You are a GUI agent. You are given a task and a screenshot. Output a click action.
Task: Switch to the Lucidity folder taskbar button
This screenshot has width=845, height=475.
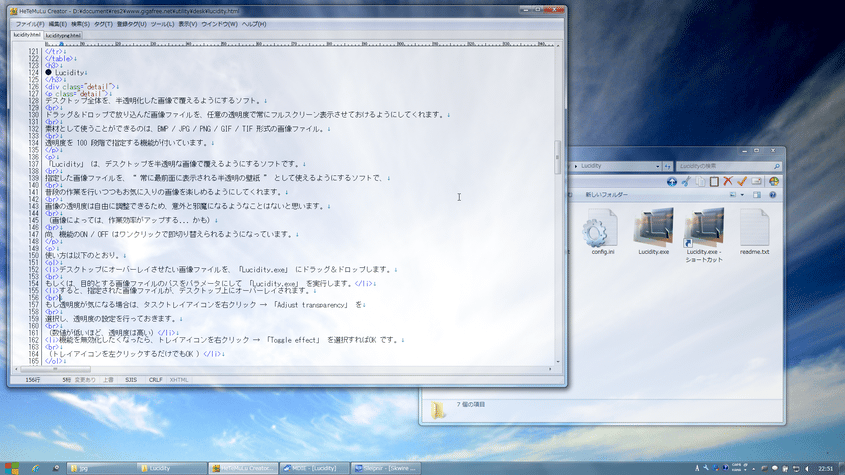[171, 468]
